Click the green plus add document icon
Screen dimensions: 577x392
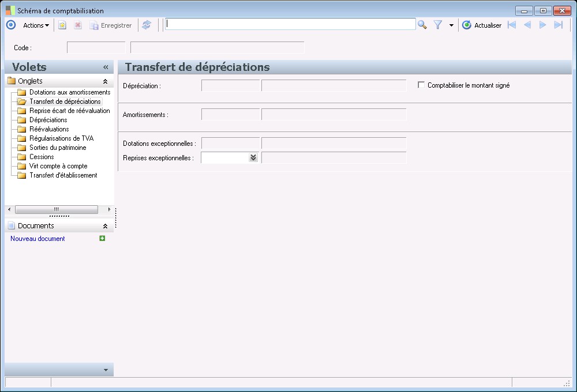[x=102, y=238]
